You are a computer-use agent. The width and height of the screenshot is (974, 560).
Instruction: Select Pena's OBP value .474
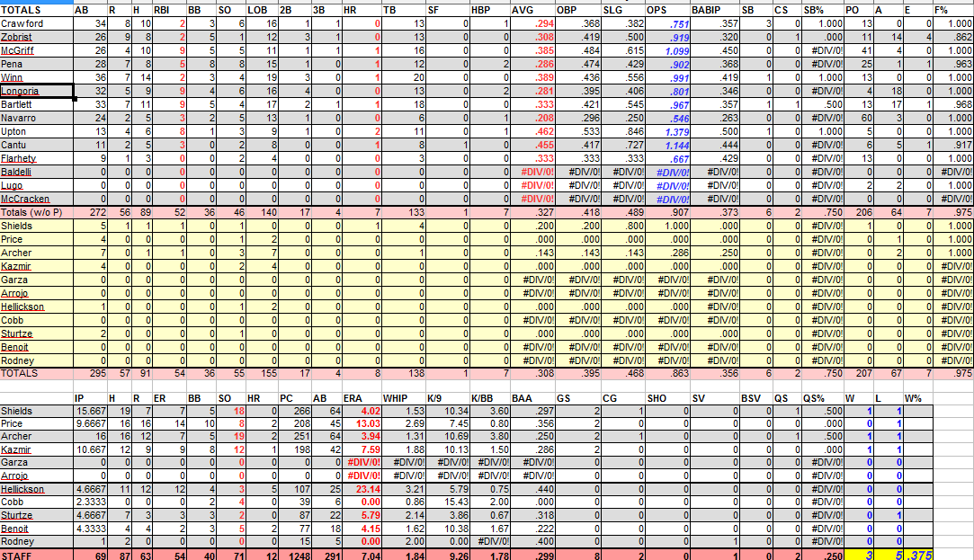(577, 64)
